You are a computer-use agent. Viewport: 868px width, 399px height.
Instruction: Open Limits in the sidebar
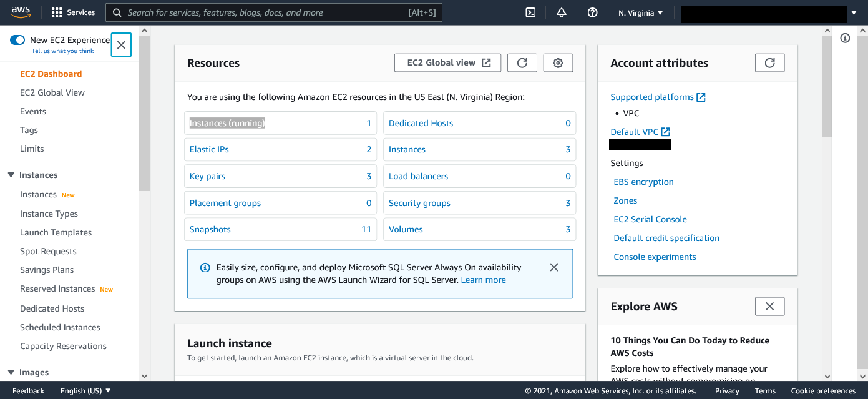(x=32, y=149)
